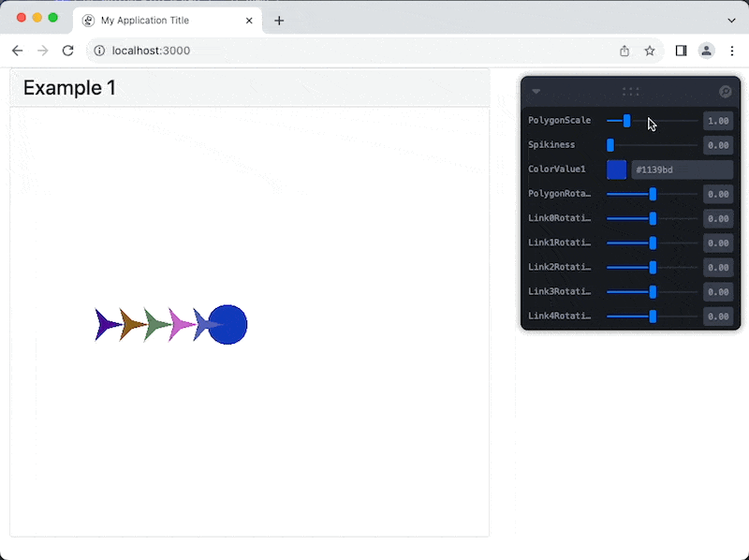This screenshot has width=749, height=560.
Task: Expand the tab search chevron
Action: pyautogui.click(x=731, y=20)
